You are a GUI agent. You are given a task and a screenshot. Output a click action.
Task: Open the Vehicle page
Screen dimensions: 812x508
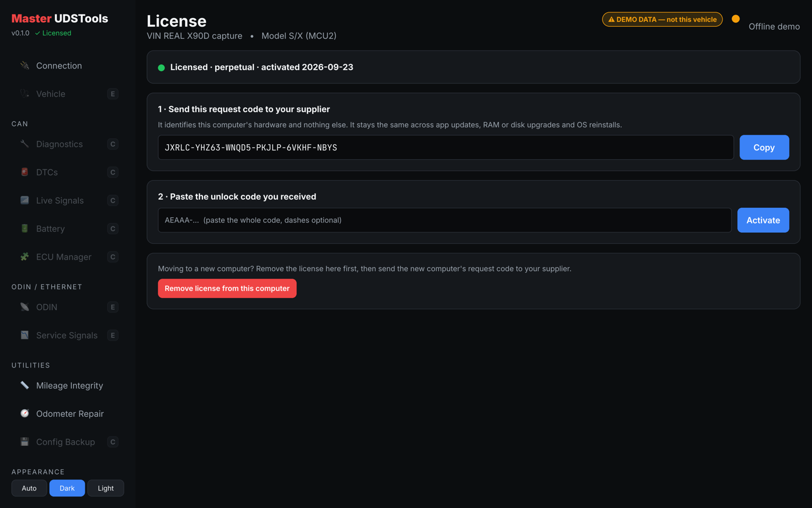[68, 93]
